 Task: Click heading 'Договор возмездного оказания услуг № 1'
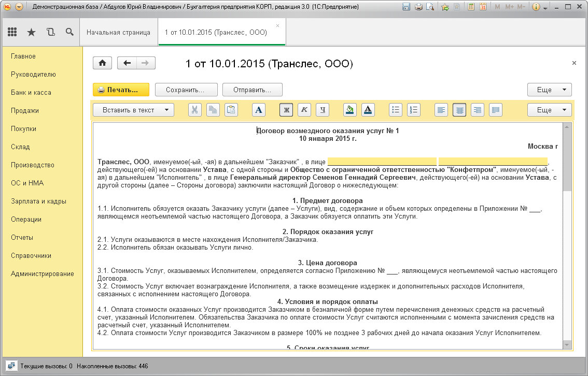pyautogui.click(x=328, y=131)
